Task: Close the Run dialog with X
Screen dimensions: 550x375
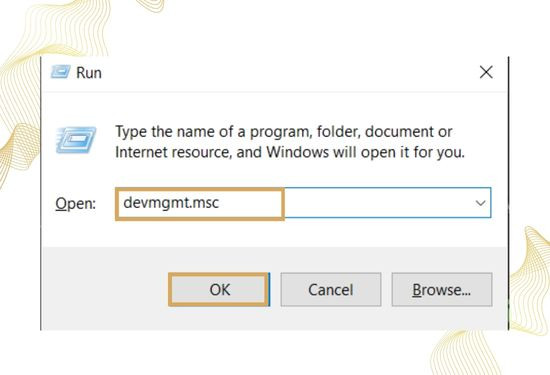Action: [486, 72]
